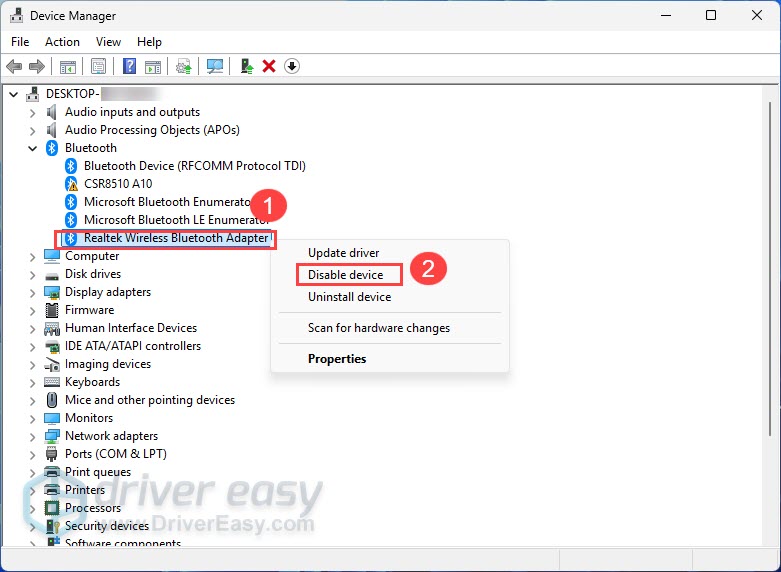This screenshot has width=781, height=572.
Task: Click the Computer category monitor icon
Action: point(52,256)
